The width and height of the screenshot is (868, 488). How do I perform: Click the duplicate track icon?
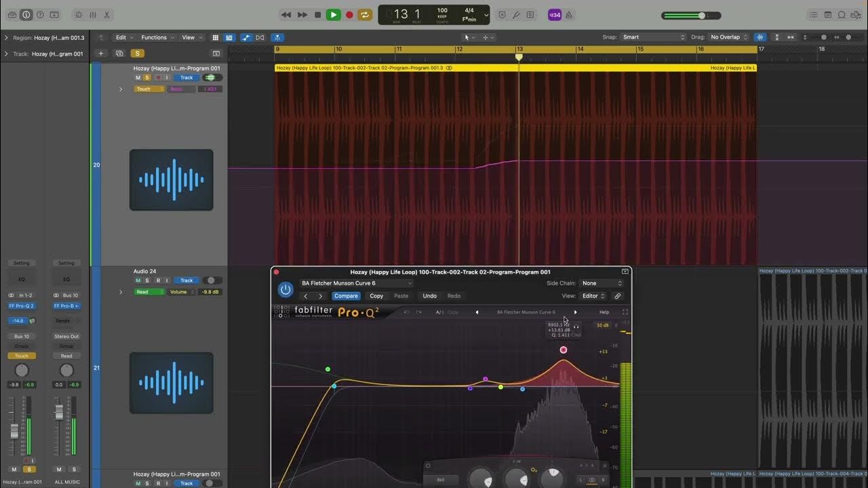click(119, 54)
